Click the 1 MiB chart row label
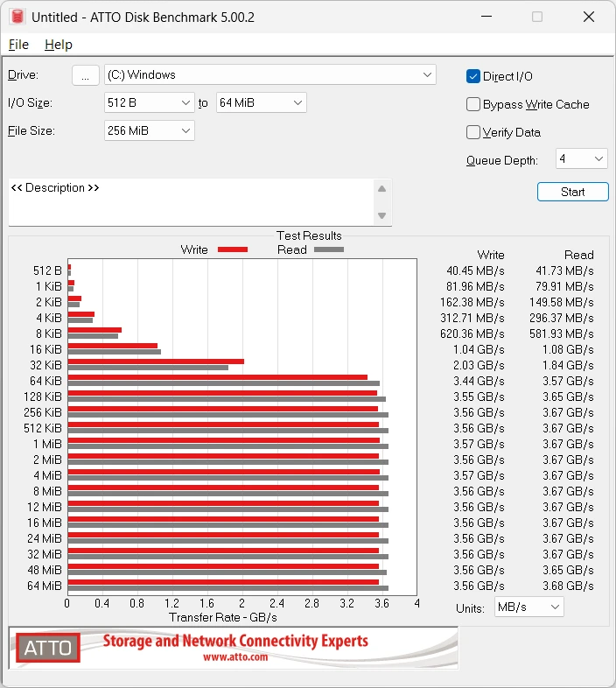 click(x=47, y=444)
